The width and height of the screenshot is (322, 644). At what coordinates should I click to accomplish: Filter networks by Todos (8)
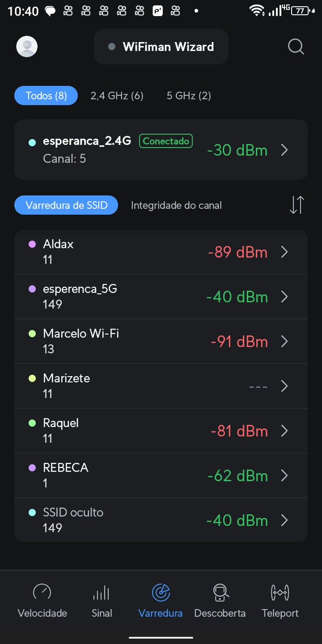tap(46, 96)
